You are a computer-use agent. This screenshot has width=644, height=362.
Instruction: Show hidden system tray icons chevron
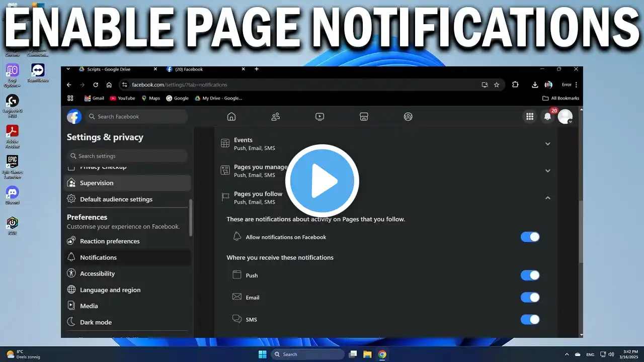pyautogui.click(x=567, y=354)
